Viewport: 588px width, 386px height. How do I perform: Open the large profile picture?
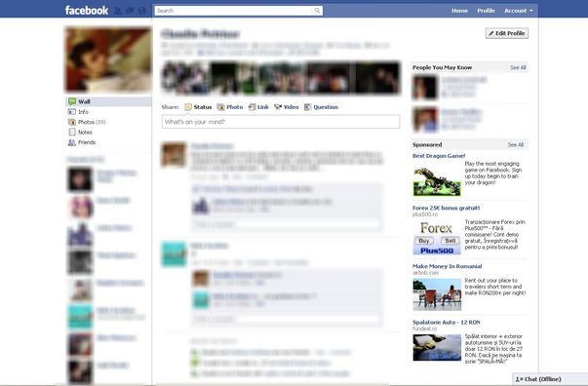click(108, 59)
